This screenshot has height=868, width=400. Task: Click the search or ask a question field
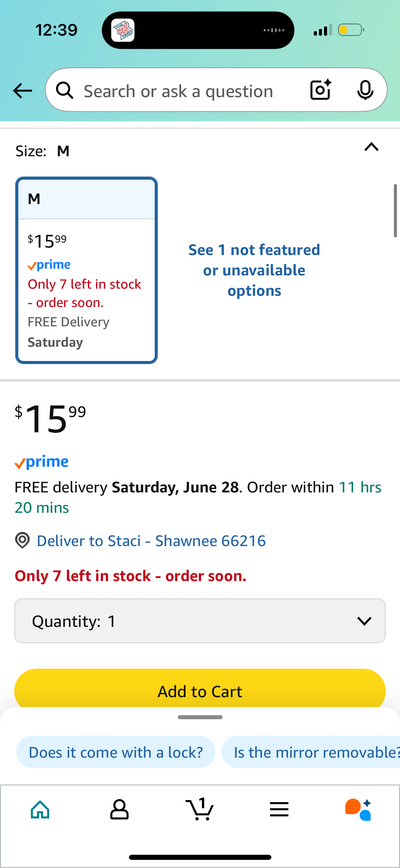click(x=178, y=91)
